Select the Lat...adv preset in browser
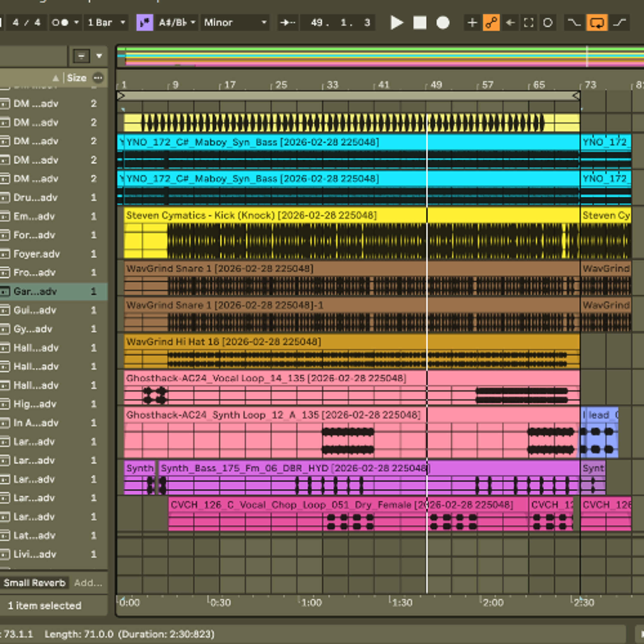 pos(53,536)
